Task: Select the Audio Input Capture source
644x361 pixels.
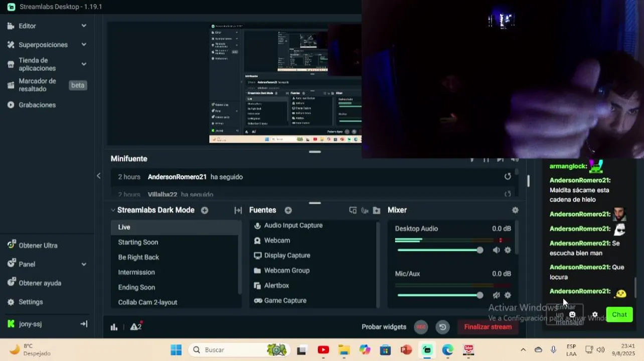Action: click(312, 226)
